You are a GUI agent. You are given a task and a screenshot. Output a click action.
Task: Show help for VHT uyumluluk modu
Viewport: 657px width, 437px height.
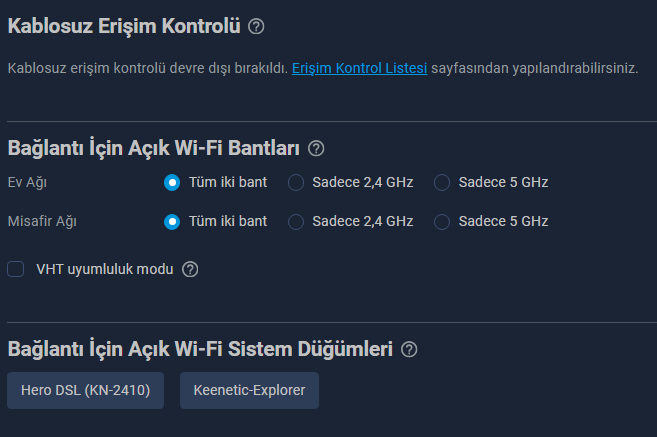click(x=190, y=269)
